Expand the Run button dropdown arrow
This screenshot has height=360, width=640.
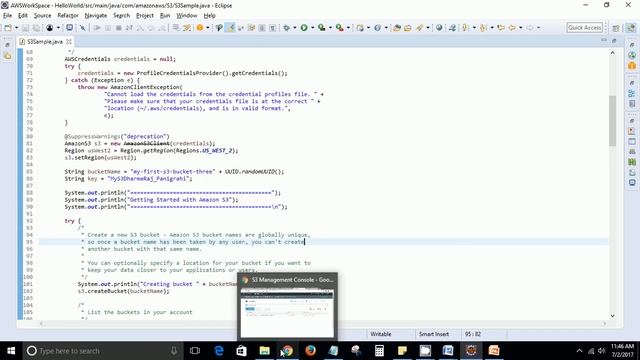(312, 28)
